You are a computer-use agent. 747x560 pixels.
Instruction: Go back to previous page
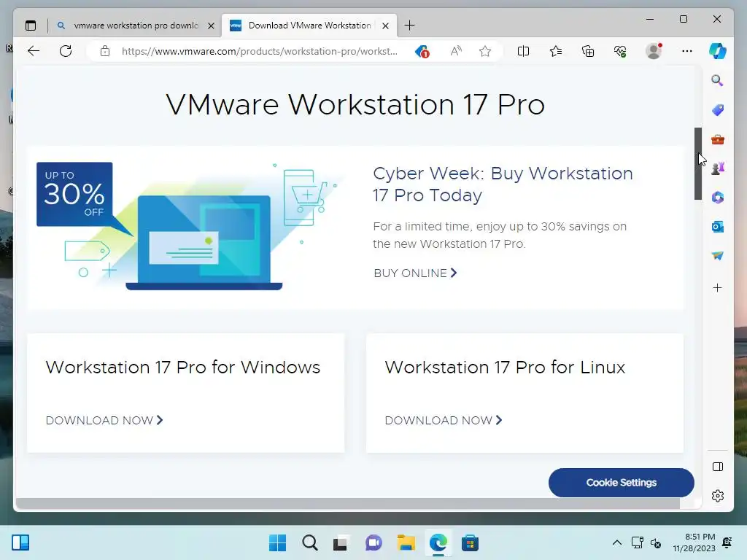click(34, 51)
